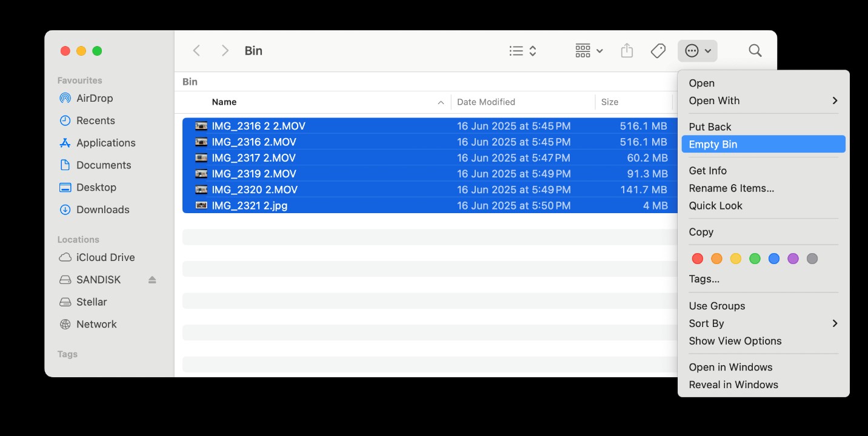Choose Empty Bin from the menu
The width and height of the screenshot is (868, 436).
[x=713, y=144]
